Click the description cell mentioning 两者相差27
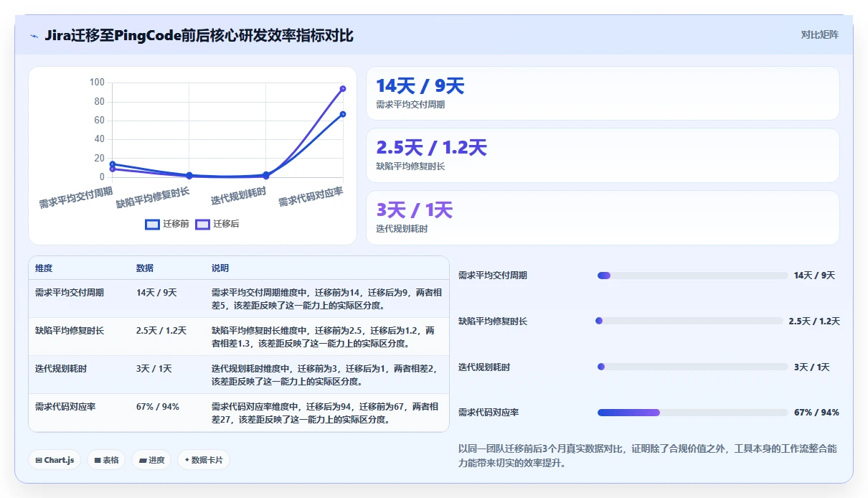The image size is (868, 498). [x=326, y=413]
